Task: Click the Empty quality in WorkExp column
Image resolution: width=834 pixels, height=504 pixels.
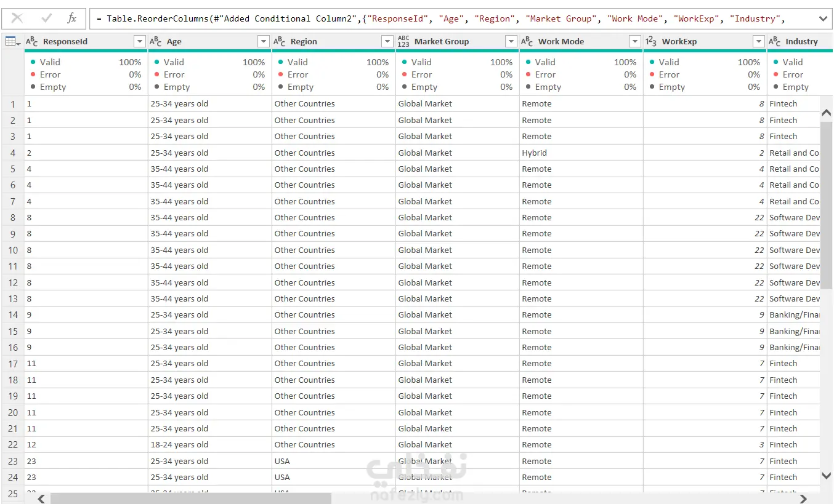Action: coord(705,87)
